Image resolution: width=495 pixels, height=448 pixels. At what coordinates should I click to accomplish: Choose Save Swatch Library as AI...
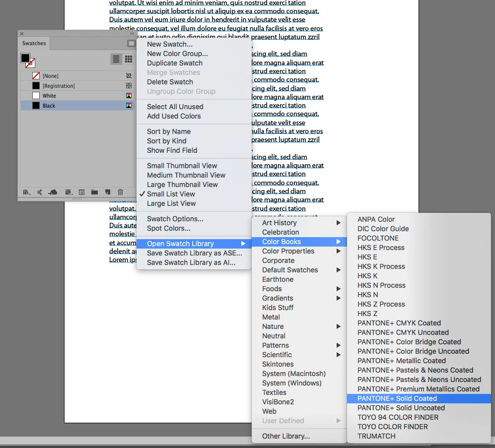194,262
